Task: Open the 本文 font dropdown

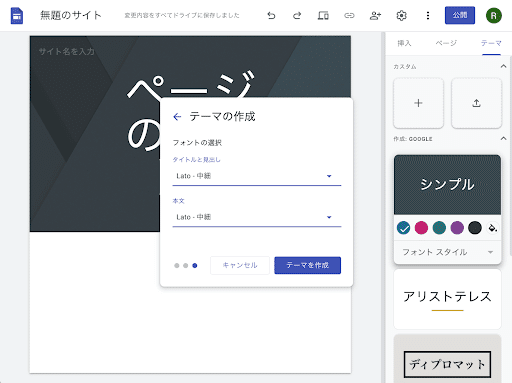Action: [257, 217]
